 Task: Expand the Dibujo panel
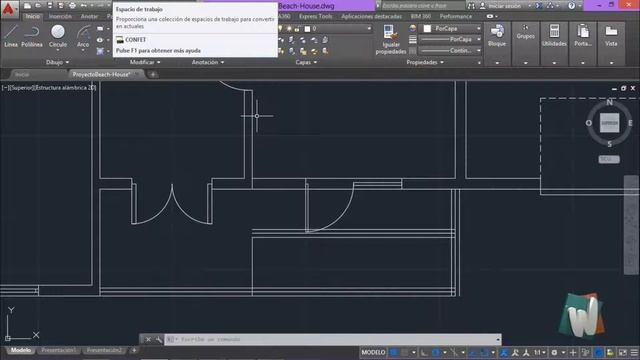point(58,62)
